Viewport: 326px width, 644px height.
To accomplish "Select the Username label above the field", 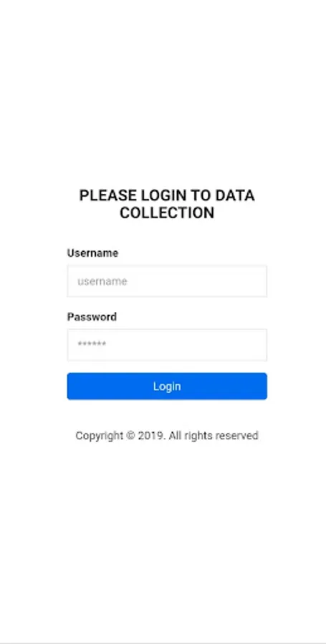I will click(92, 253).
